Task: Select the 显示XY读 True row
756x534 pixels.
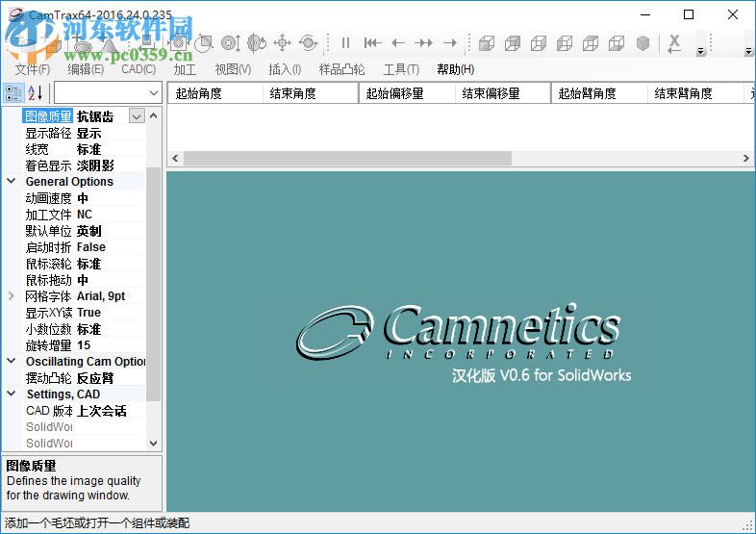Action: [84, 313]
